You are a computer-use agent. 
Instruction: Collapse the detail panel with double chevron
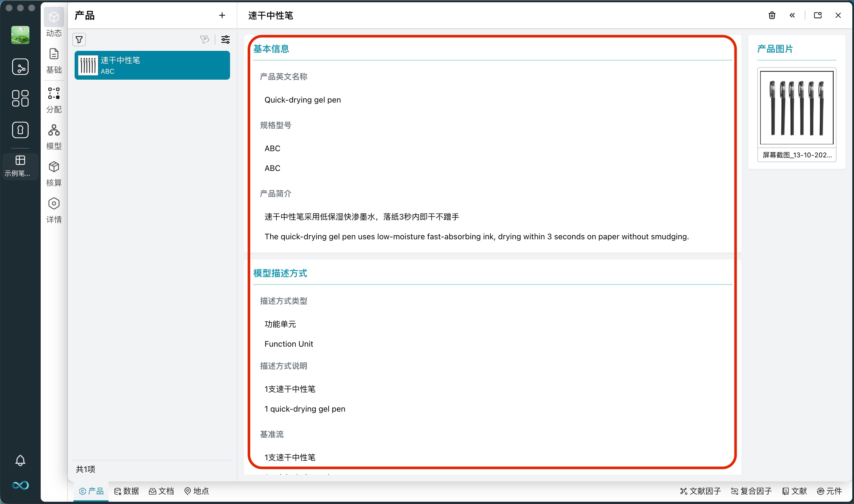point(792,15)
